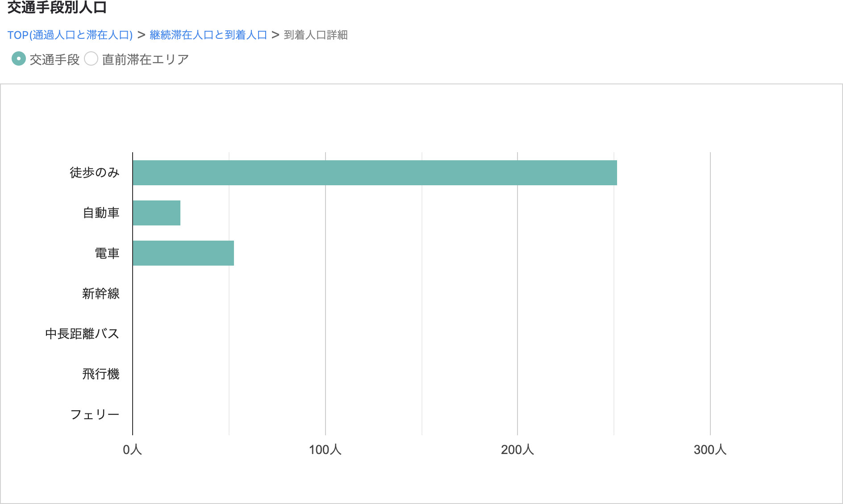Click the 電車 bar in chart
The height and width of the screenshot is (504, 843).
(x=183, y=253)
